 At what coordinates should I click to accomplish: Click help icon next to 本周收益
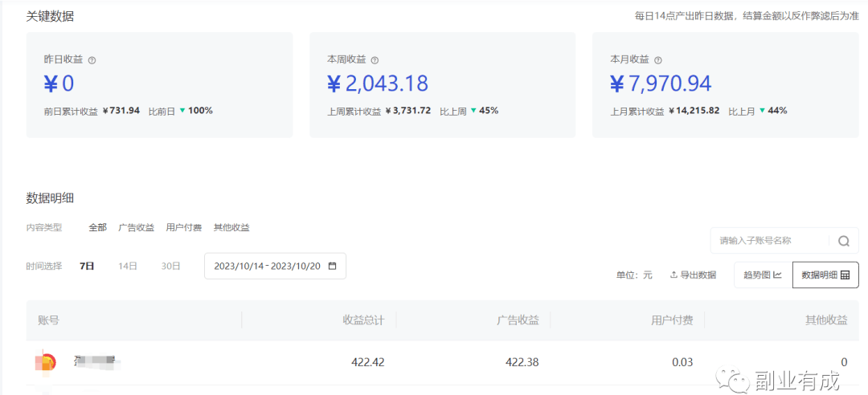point(375,60)
